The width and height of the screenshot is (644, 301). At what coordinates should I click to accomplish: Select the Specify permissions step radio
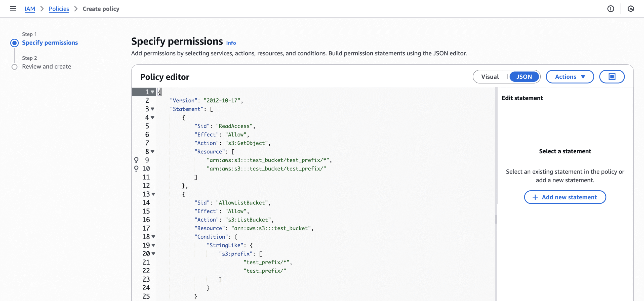pyautogui.click(x=14, y=43)
